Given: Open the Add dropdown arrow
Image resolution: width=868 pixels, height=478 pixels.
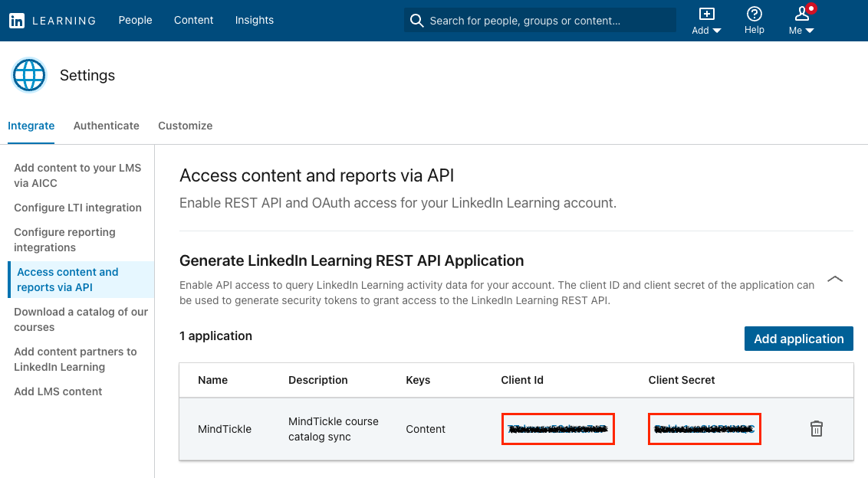Looking at the screenshot, I should pyautogui.click(x=715, y=30).
